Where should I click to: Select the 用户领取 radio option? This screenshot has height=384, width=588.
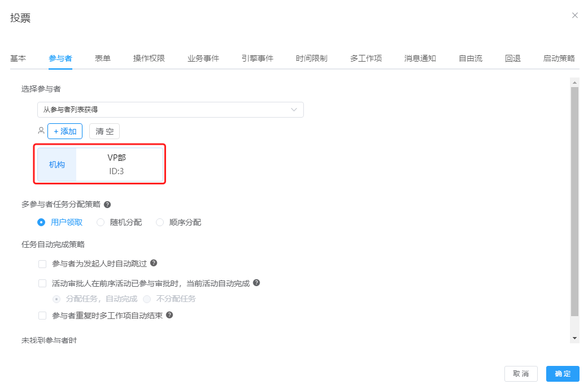(x=41, y=222)
